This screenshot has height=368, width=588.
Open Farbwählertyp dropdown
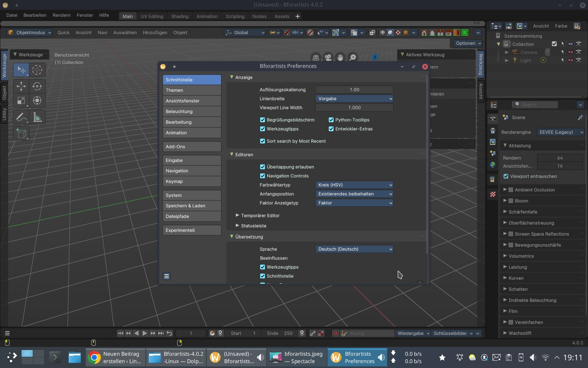point(354,185)
